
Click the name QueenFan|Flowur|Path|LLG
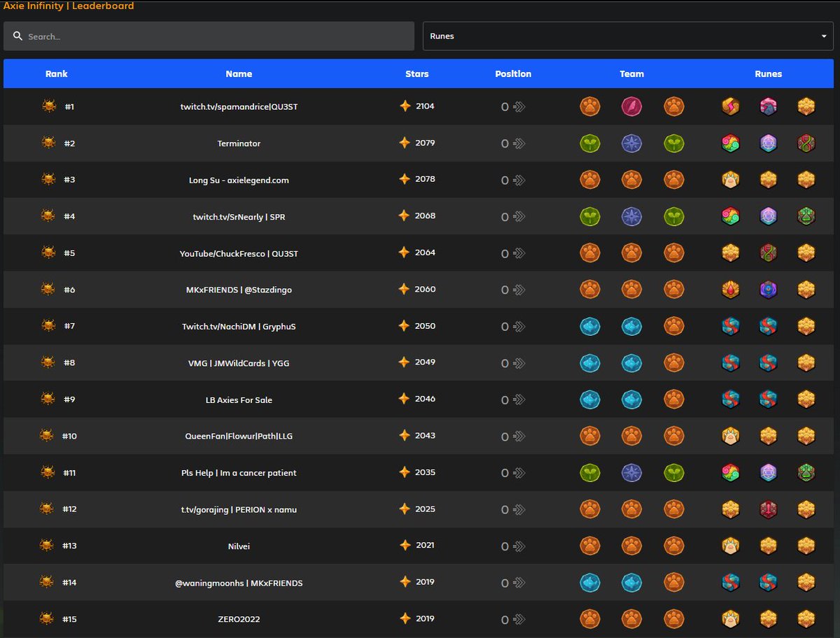[239, 436]
